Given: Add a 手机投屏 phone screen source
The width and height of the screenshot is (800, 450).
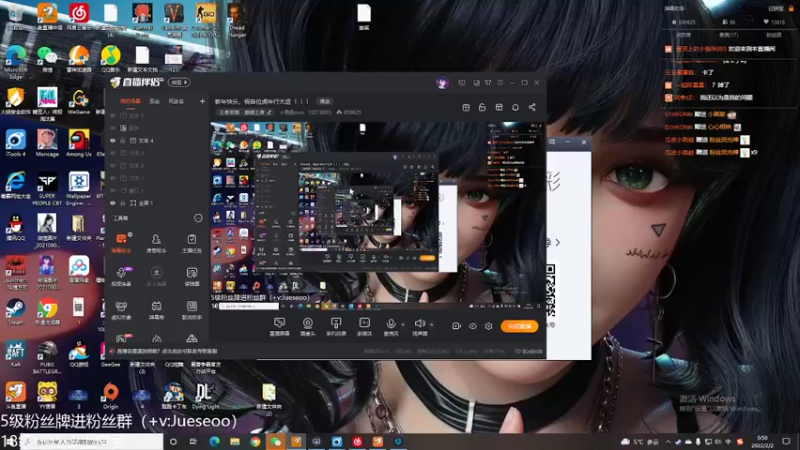Looking at the screenshot, I should tap(336, 327).
